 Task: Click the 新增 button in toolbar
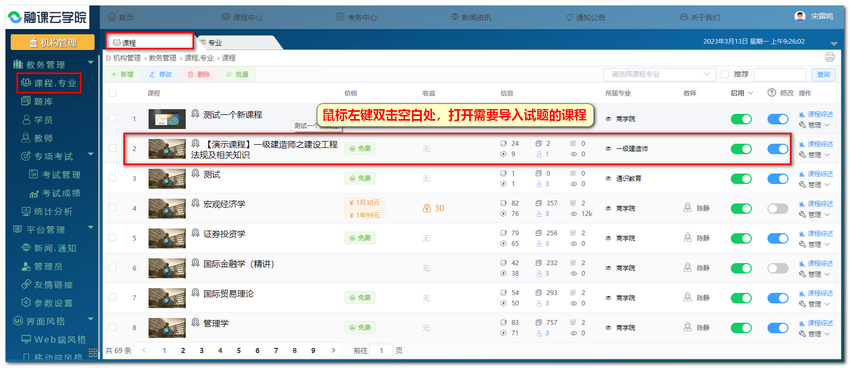(x=123, y=75)
